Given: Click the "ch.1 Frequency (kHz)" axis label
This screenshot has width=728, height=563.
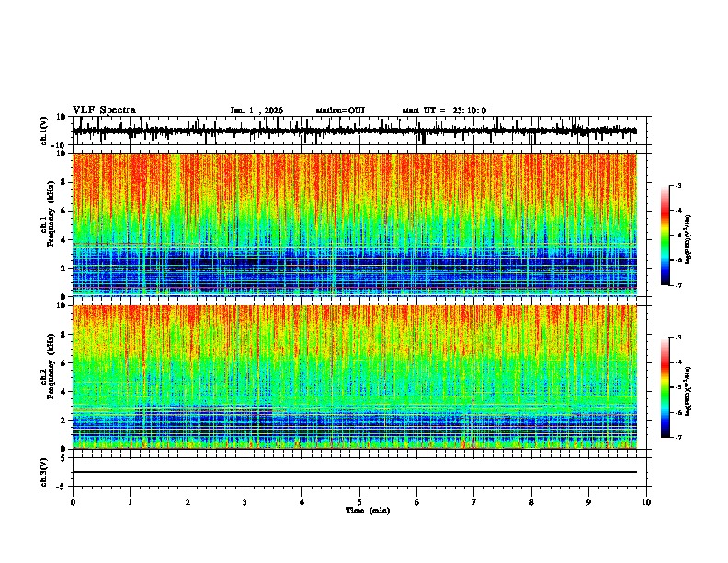Looking at the screenshot, I should coord(48,213).
